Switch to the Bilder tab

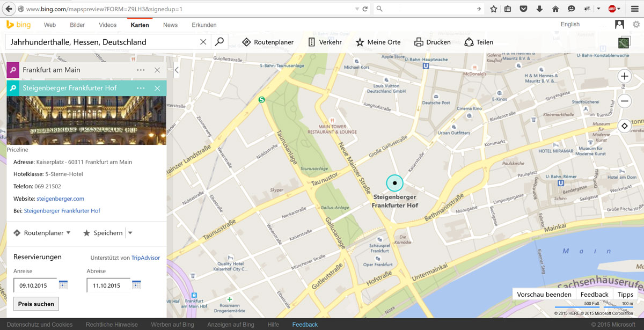(x=77, y=25)
